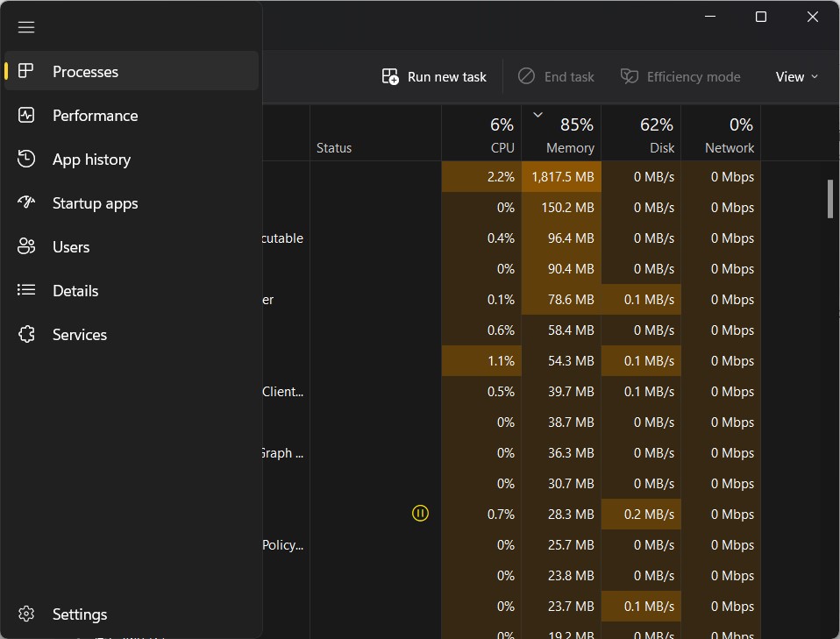The width and height of the screenshot is (840, 639).
Task: Open the Users page
Action: (71, 246)
